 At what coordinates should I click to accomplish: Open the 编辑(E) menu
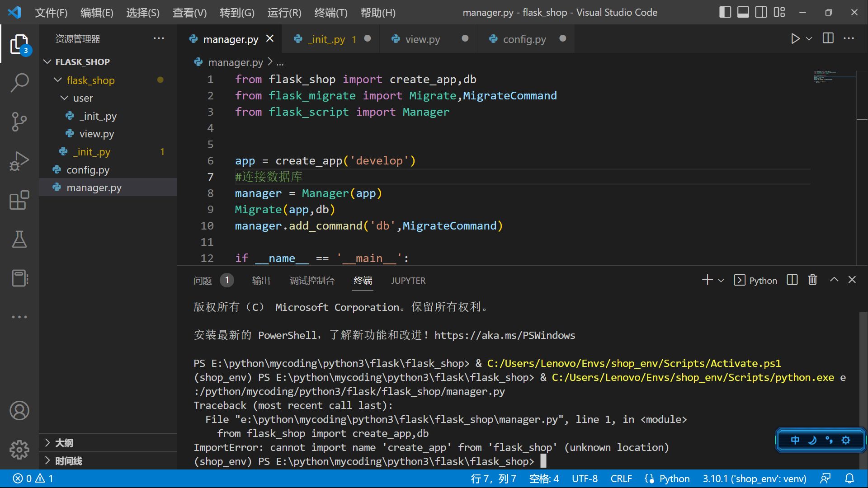[x=97, y=13]
